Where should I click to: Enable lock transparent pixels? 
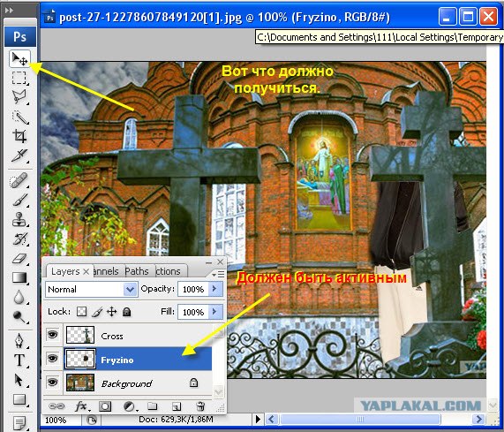point(81,311)
